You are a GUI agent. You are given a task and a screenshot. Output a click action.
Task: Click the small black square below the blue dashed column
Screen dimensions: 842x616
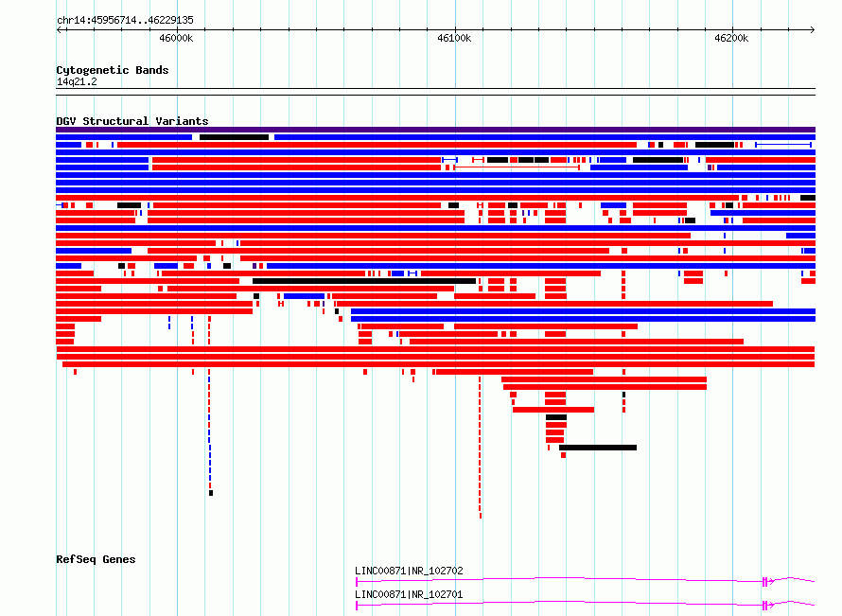point(211,493)
